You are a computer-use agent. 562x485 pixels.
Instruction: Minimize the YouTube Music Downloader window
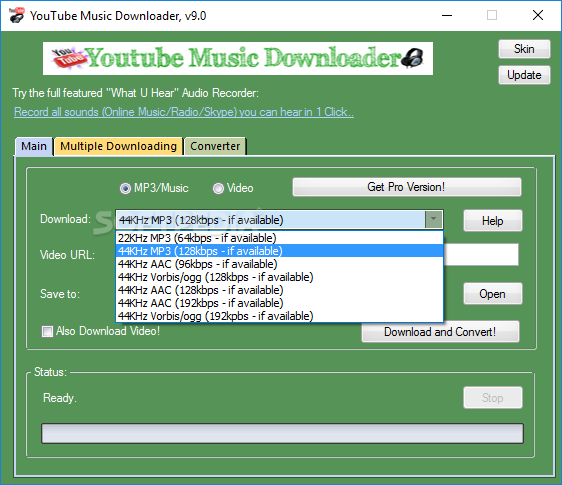click(447, 15)
